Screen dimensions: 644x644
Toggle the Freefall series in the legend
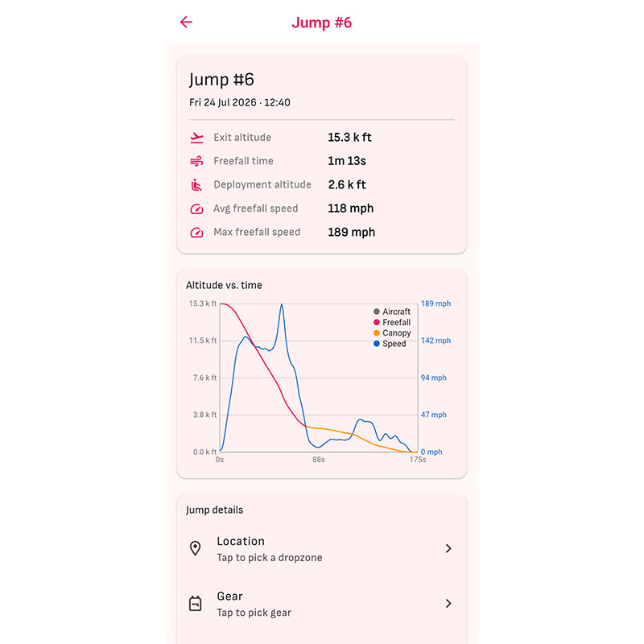point(392,323)
